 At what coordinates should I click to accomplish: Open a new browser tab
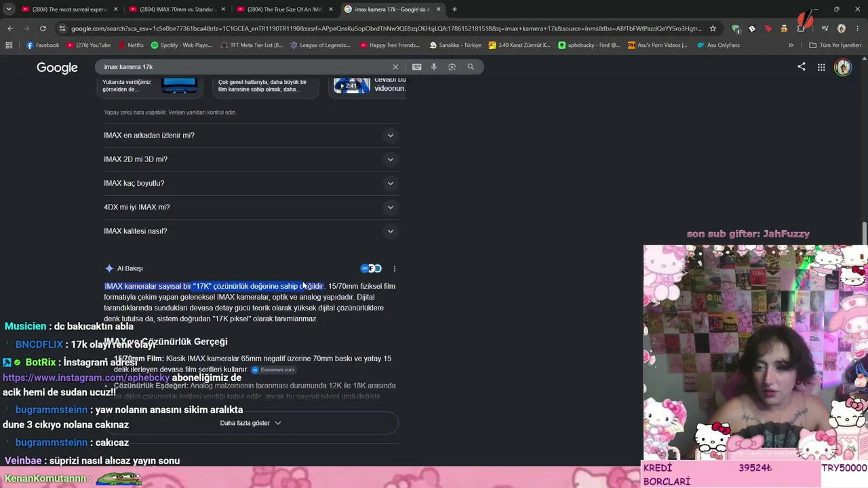(x=454, y=9)
